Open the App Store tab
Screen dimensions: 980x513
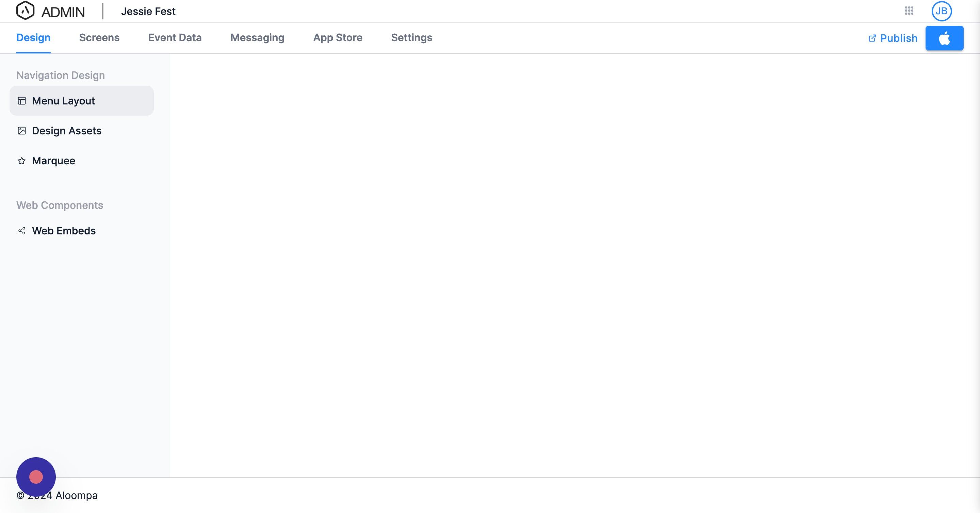click(x=338, y=38)
